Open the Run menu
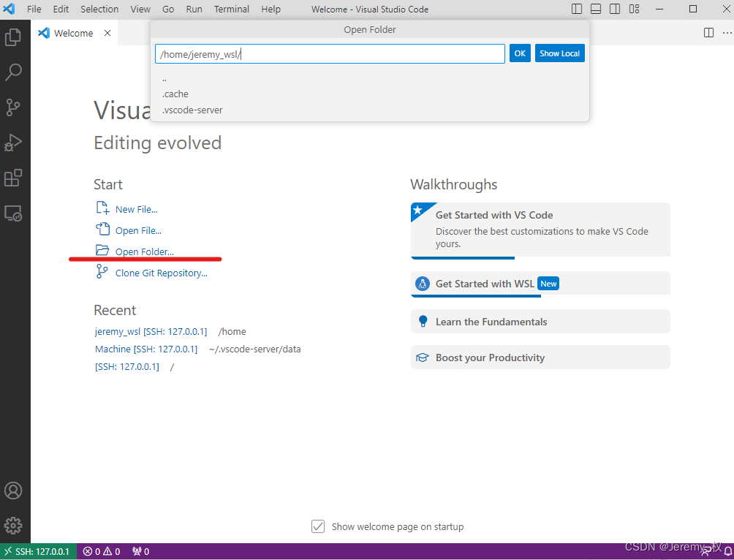Viewport: 734px width, 560px height. click(x=194, y=9)
